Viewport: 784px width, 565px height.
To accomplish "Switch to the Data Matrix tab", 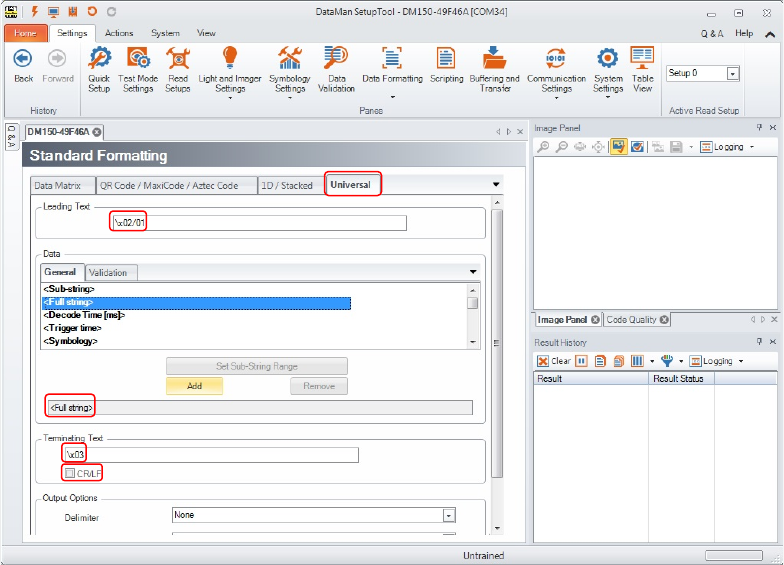I will (x=57, y=185).
